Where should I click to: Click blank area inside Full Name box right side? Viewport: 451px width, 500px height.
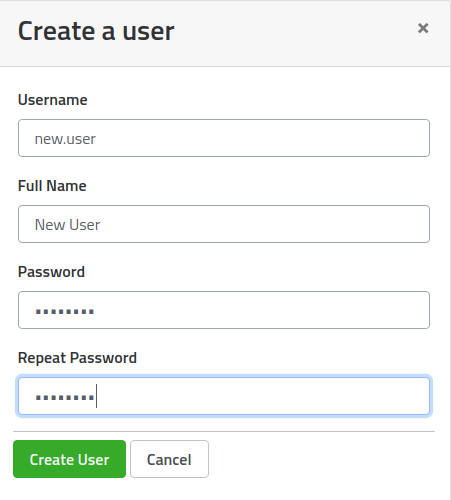300,224
